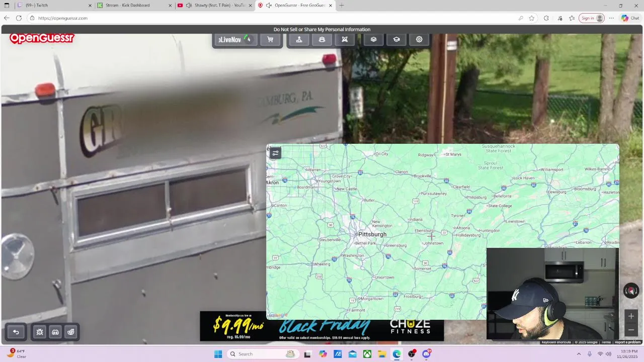This screenshot has width=644, height=362.
Task: Open the Reddit icon button
Action: coord(71,332)
